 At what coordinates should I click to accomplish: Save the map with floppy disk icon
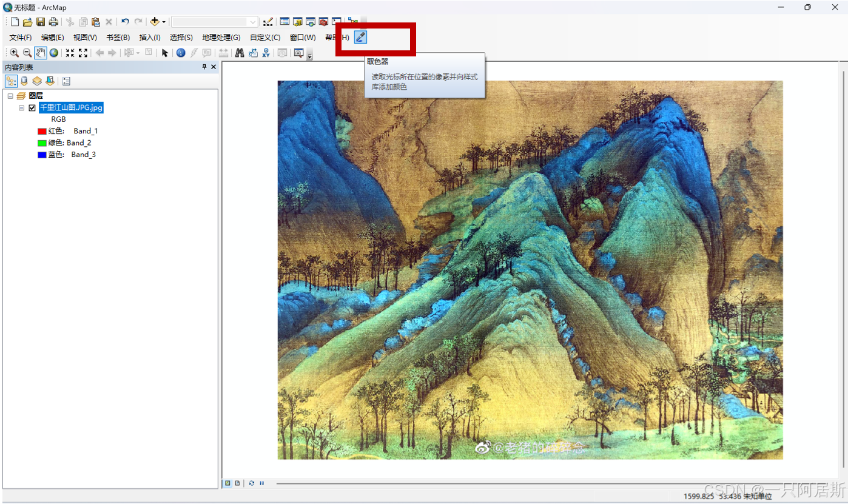tap(41, 22)
